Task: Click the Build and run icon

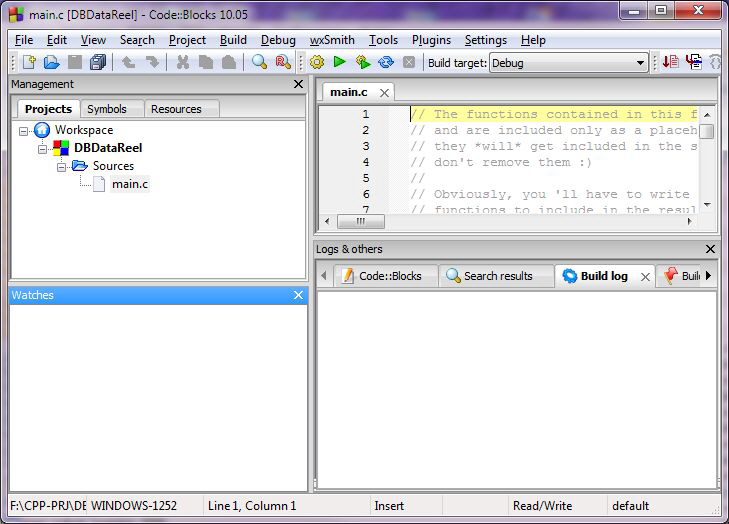Action: [x=363, y=62]
